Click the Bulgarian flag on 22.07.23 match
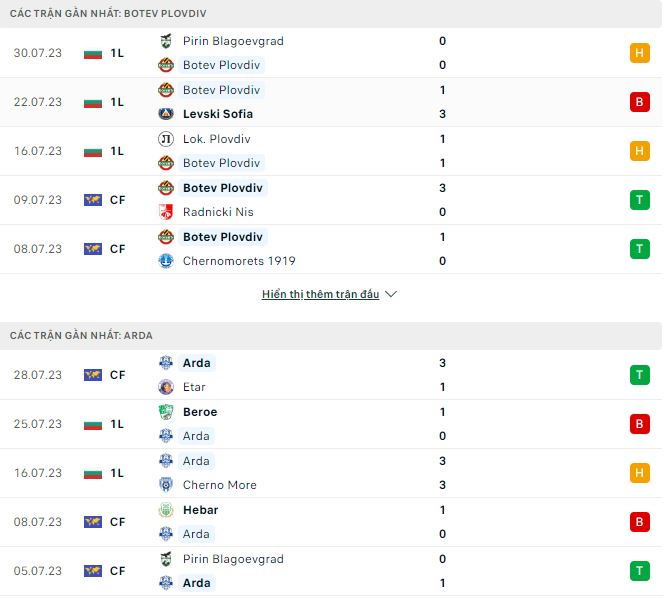 point(93,102)
